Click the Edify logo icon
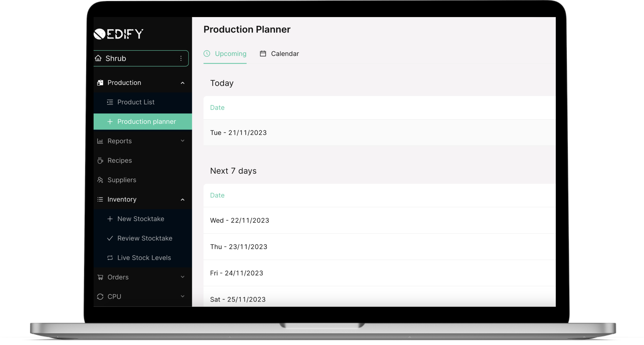Viewport: 644px width, 345px height. click(x=100, y=34)
